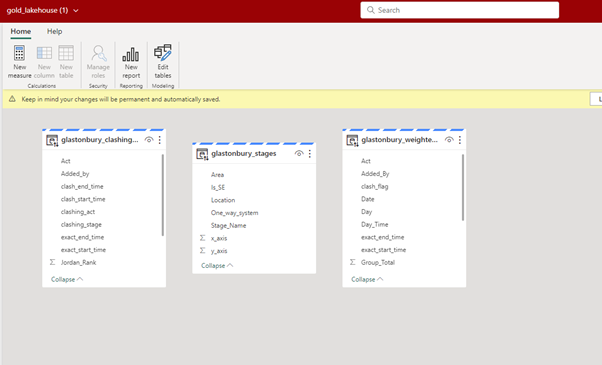602x365 pixels.
Task: Click the glastonbury_clashing table field scrollbar
Action: point(163,195)
